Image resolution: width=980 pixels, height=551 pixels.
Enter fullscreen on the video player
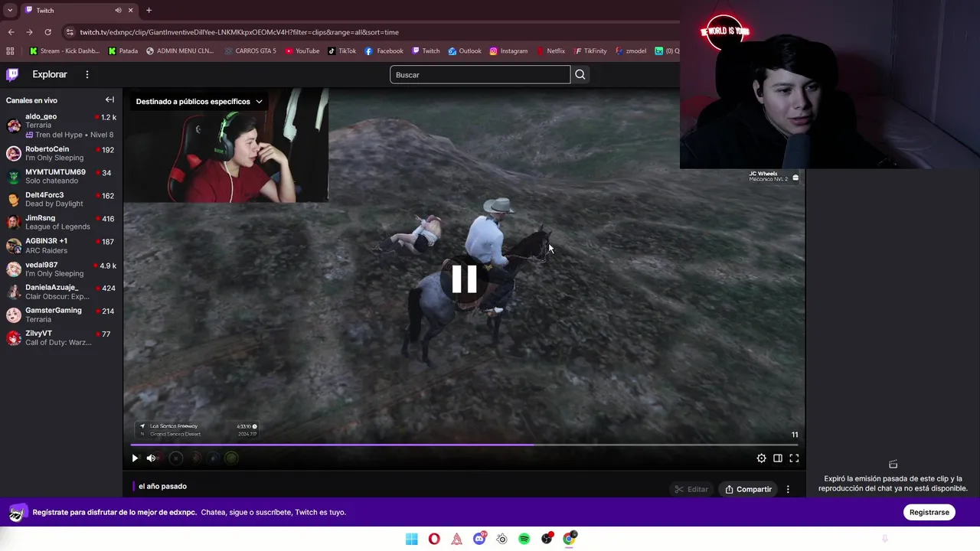click(x=794, y=458)
